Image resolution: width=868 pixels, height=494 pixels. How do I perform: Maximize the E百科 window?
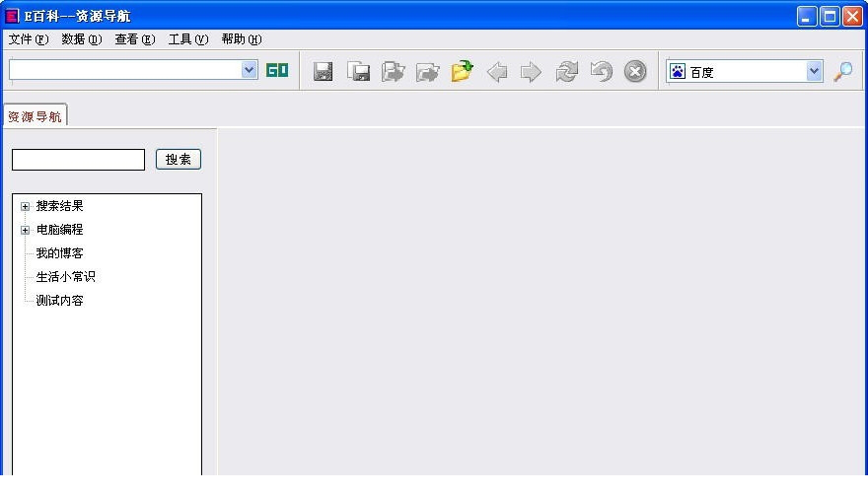(830, 16)
